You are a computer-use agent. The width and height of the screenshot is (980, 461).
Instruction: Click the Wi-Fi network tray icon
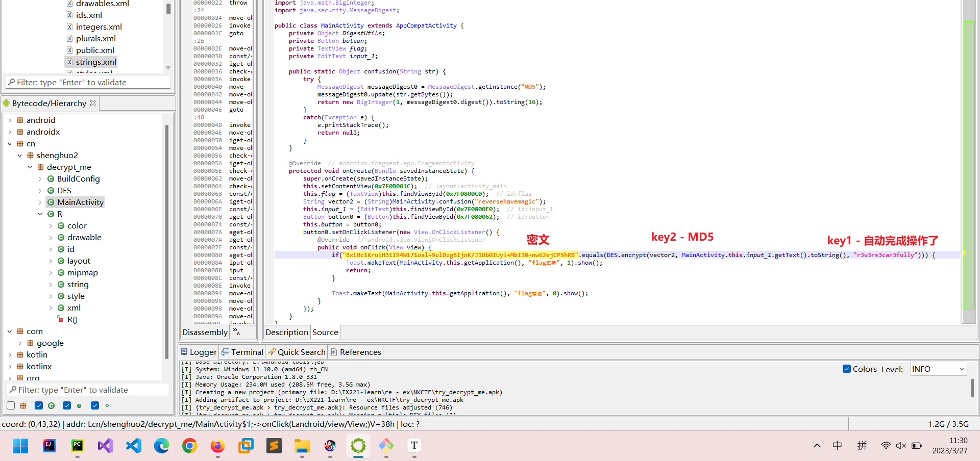886,446
